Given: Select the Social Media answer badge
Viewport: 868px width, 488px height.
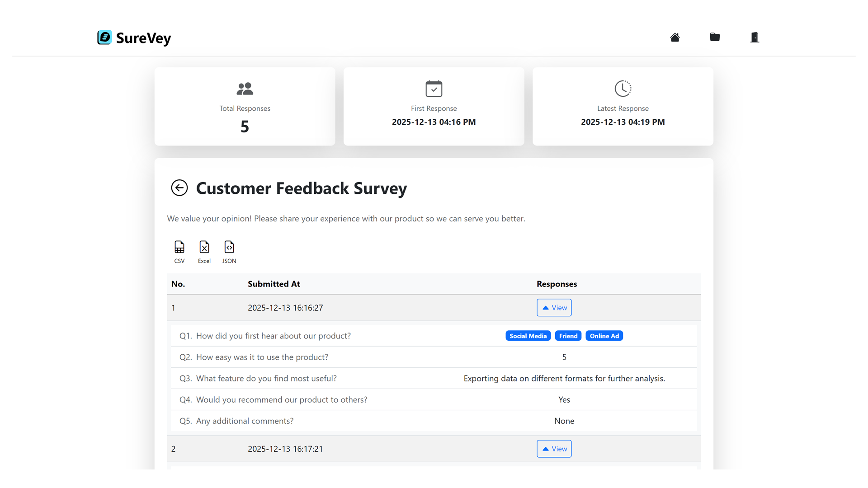Looking at the screenshot, I should (x=528, y=336).
